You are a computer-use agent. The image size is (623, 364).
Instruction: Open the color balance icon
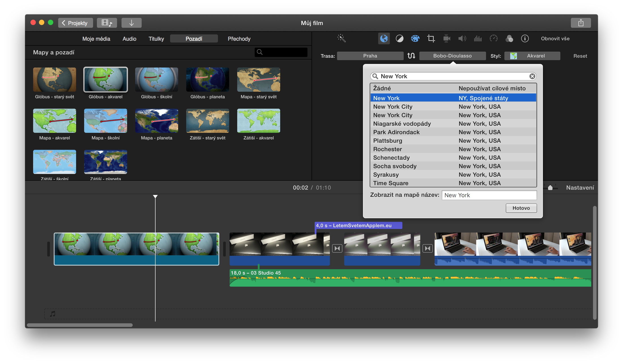click(x=399, y=38)
